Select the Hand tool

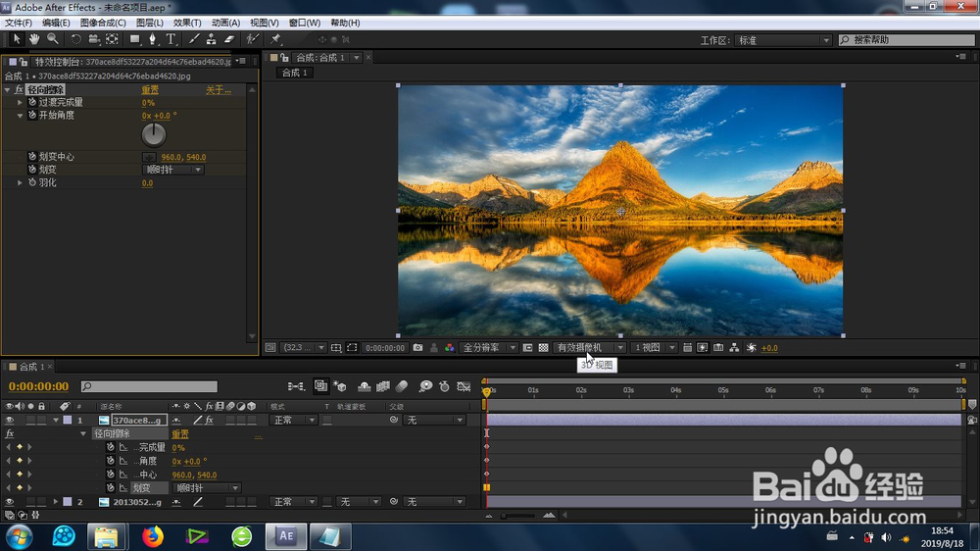point(33,39)
